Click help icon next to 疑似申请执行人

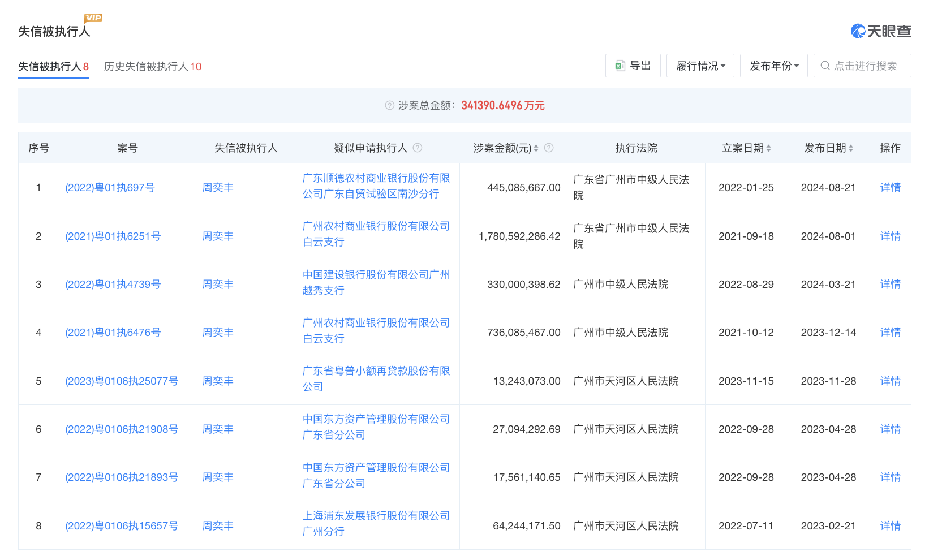coord(418,148)
